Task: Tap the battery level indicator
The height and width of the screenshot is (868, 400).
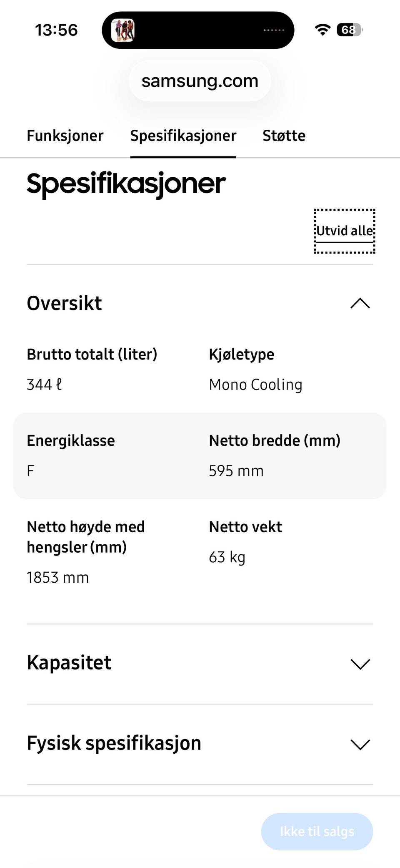Action: tap(350, 30)
